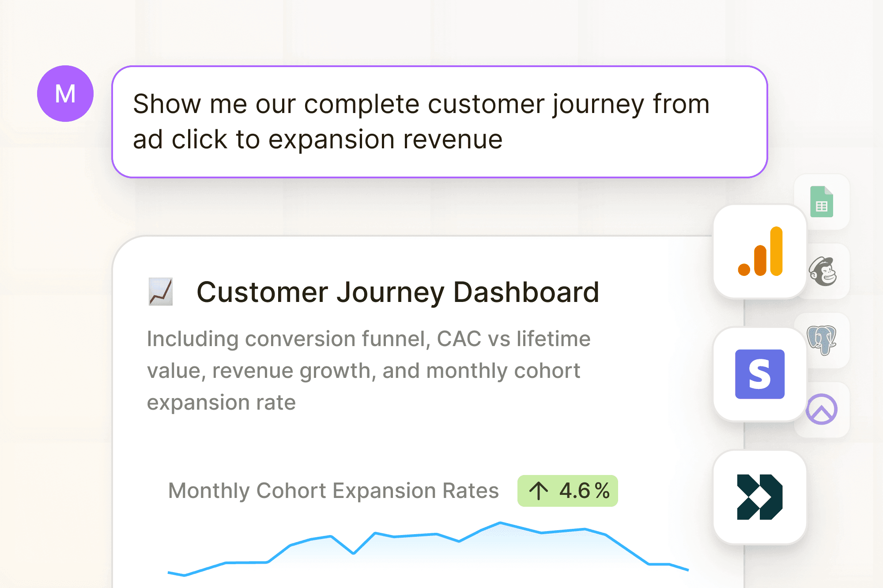This screenshot has width=883, height=588.
Task: Click the highest peak of the blue line chart
Action: pos(500,523)
